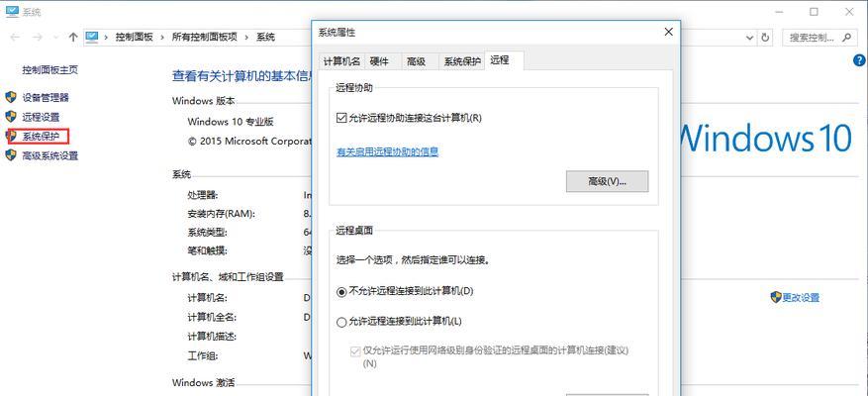Screen dimensions: 868x396
Task: Expand the chevron after 控制面板
Action: click(162, 37)
